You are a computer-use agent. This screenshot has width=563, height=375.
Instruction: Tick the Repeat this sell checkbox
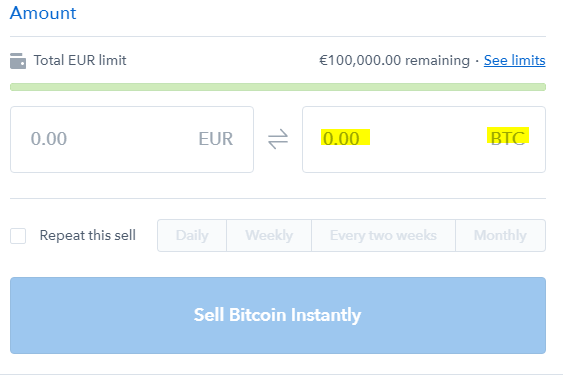click(18, 236)
